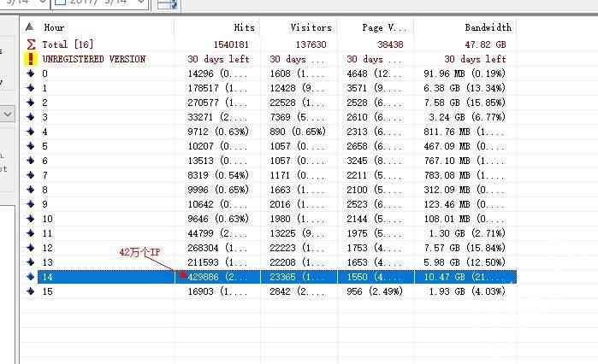Select page views cell 956 (2.49%)
The height and width of the screenshot is (364, 598).
click(x=375, y=291)
